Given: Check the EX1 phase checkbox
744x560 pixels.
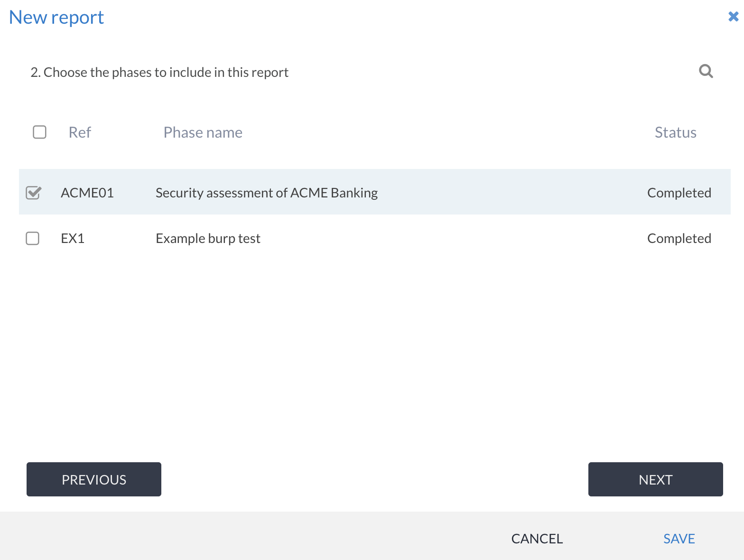Looking at the screenshot, I should 33,238.
